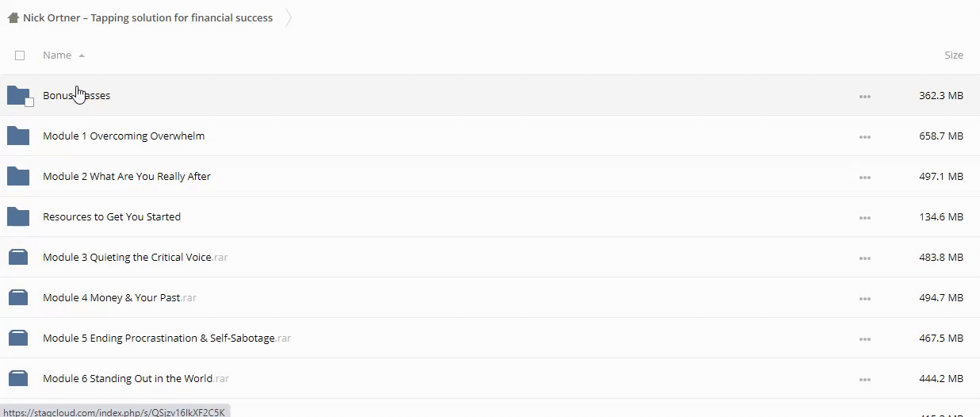Sort the file list by the Name column
This screenshot has height=417, width=980.
(57, 55)
